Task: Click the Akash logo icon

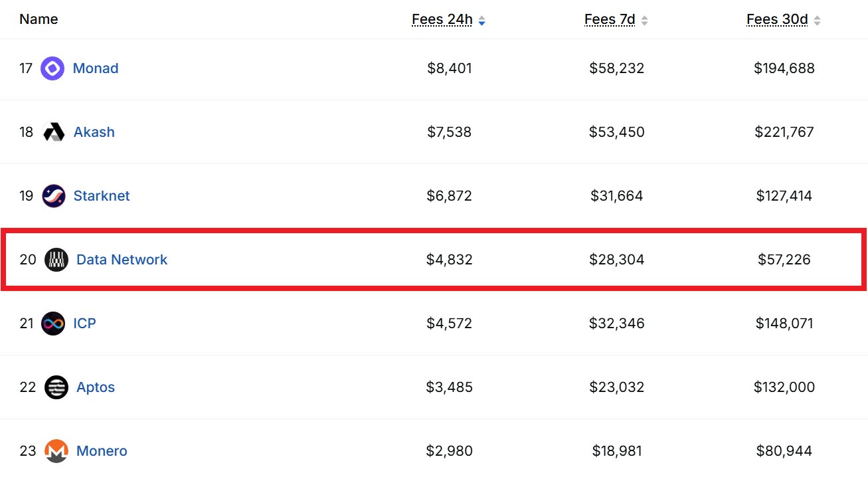Action: 53,132
